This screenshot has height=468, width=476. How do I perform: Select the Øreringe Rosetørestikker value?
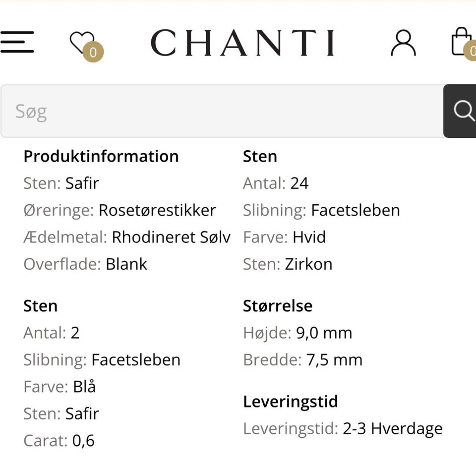[157, 210]
